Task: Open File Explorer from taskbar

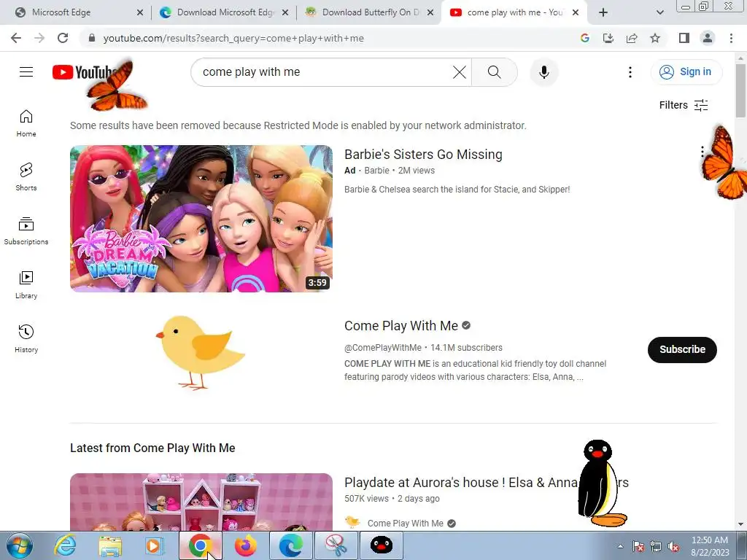Action: [110, 545]
